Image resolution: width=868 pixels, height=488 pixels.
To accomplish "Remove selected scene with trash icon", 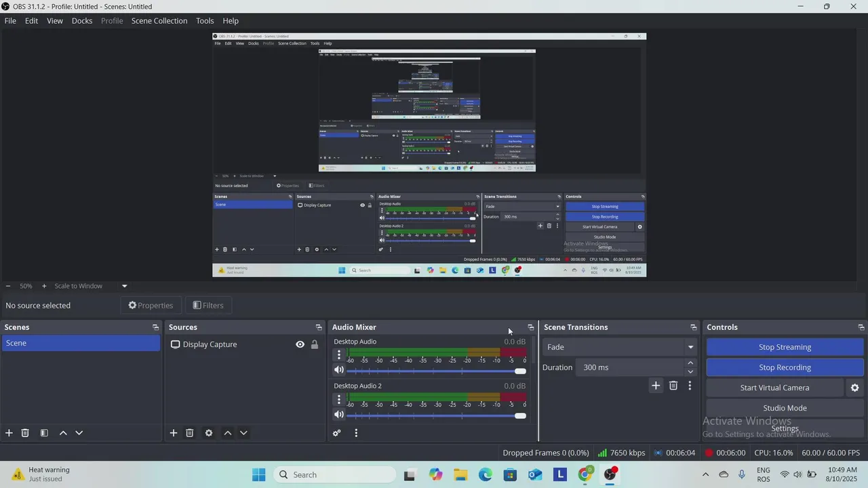I will pos(25,433).
